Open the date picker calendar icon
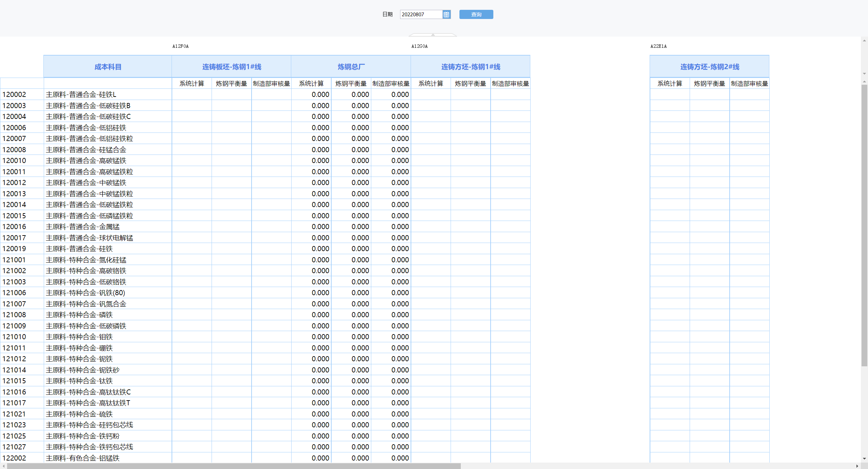868x469 pixels. click(447, 15)
